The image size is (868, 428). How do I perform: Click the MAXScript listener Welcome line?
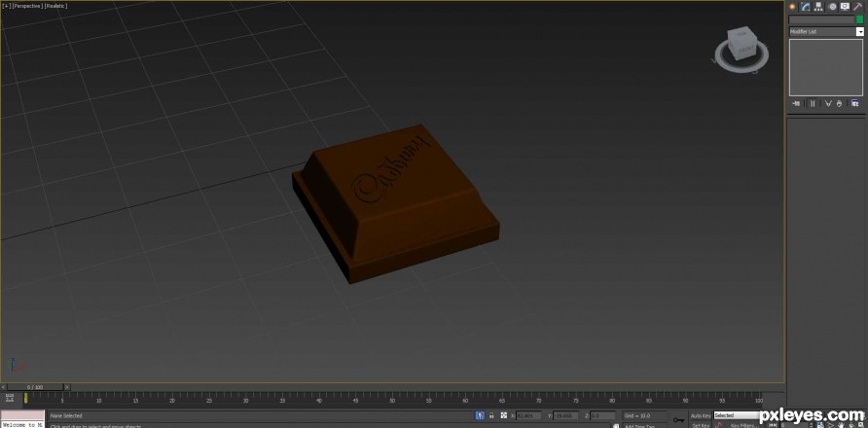(x=22, y=425)
